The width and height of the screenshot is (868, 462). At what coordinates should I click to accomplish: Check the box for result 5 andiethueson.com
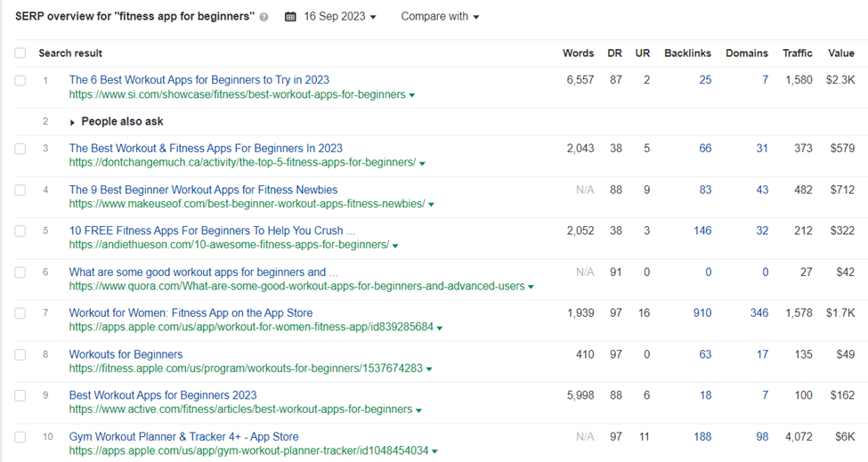point(20,231)
